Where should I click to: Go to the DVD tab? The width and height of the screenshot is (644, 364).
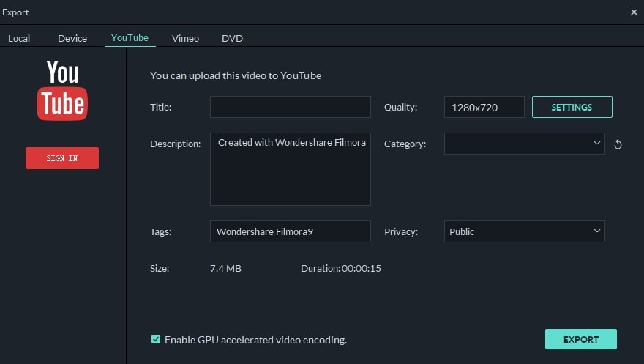point(232,38)
